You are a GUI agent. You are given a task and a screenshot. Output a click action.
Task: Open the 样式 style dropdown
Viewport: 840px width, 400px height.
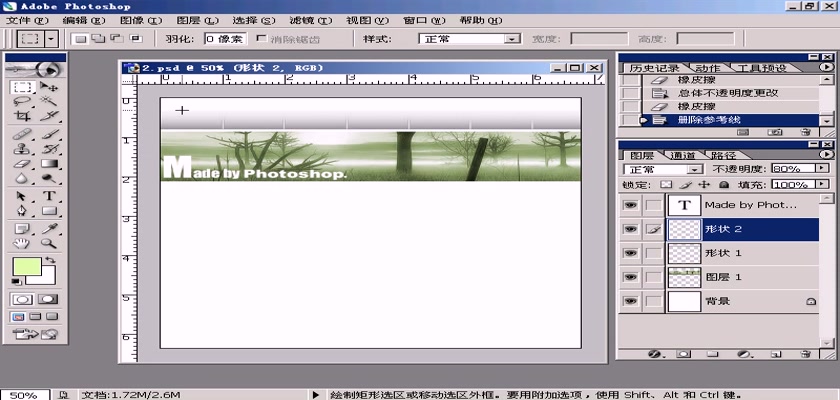(513, 39)
